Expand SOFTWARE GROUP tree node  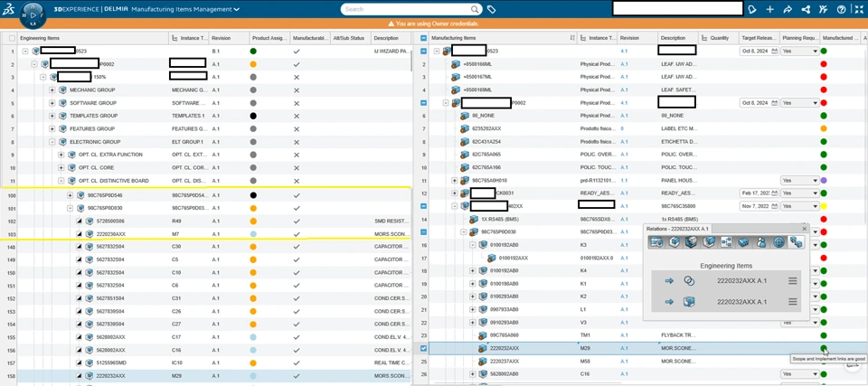click(52, 103)
